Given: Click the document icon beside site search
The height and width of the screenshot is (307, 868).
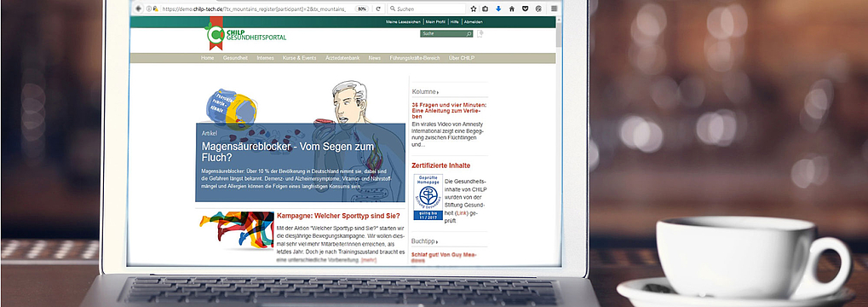Looking at the screenshot, I should coord(480,34).
